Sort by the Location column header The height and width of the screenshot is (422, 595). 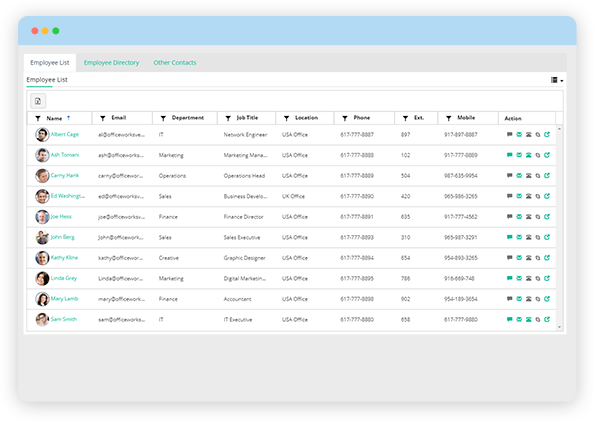(306, 118)
